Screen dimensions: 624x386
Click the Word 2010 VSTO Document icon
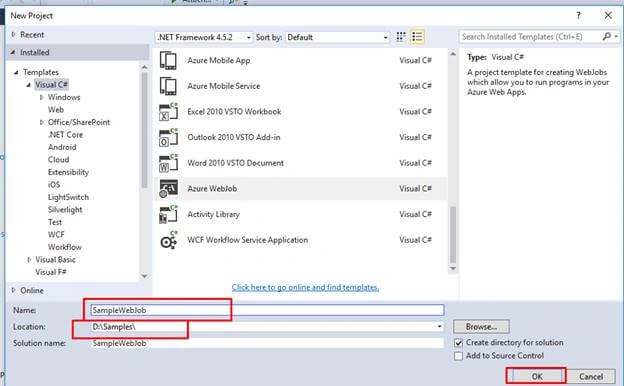(x=168, y=163)
